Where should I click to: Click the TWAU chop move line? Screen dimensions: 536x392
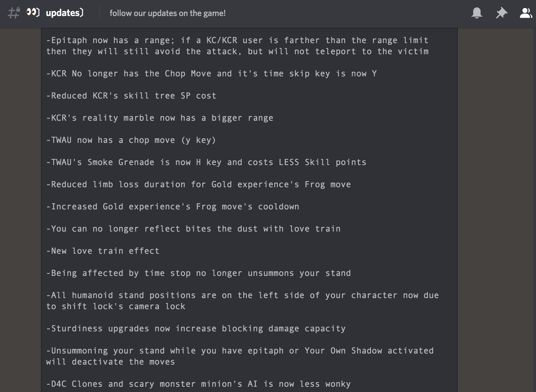tap(131, 140)
